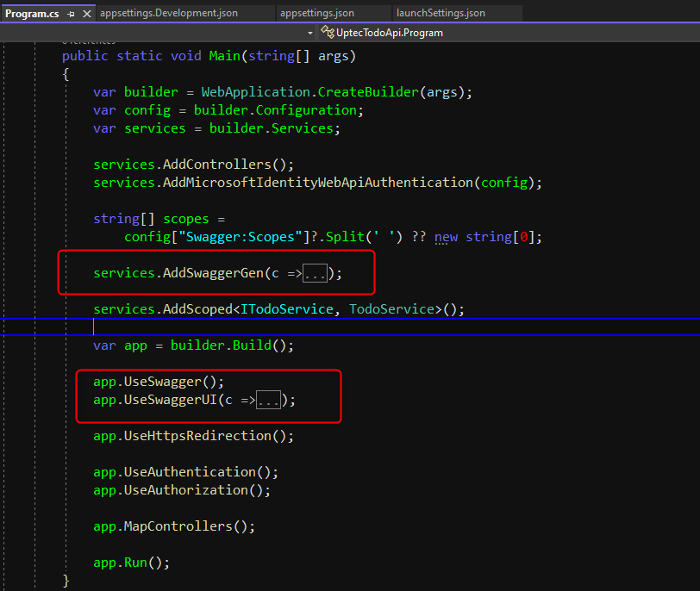Screen dimensions: 700x591
Task: Open the appsettings.json tab
Action: [317, 14]
